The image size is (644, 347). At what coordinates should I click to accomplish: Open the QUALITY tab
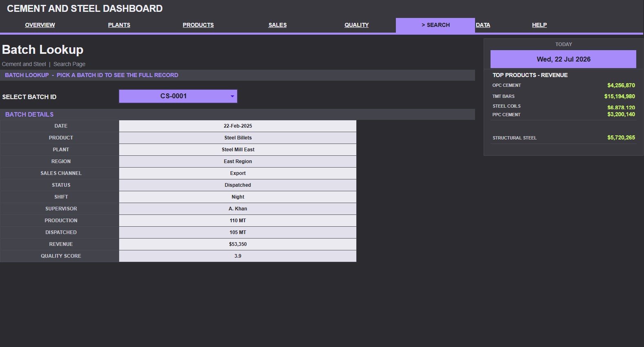pyautogui.click(x=357, y=25)
